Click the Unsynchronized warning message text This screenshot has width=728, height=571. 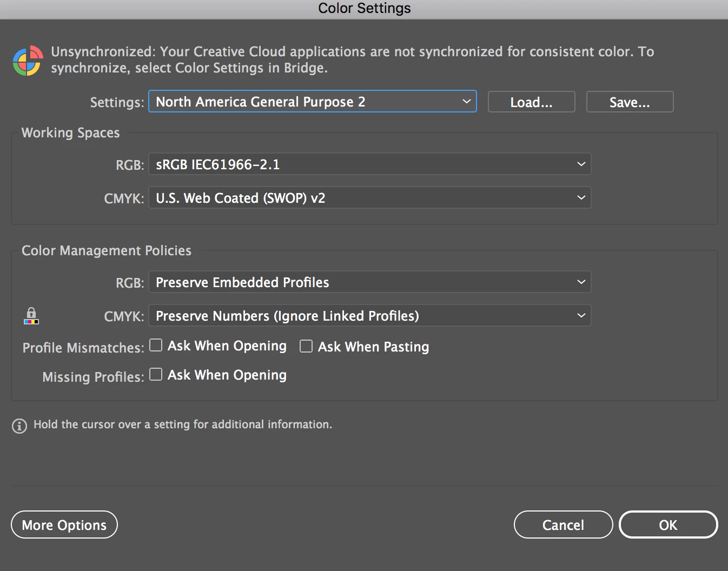click(x=353, y=59)
